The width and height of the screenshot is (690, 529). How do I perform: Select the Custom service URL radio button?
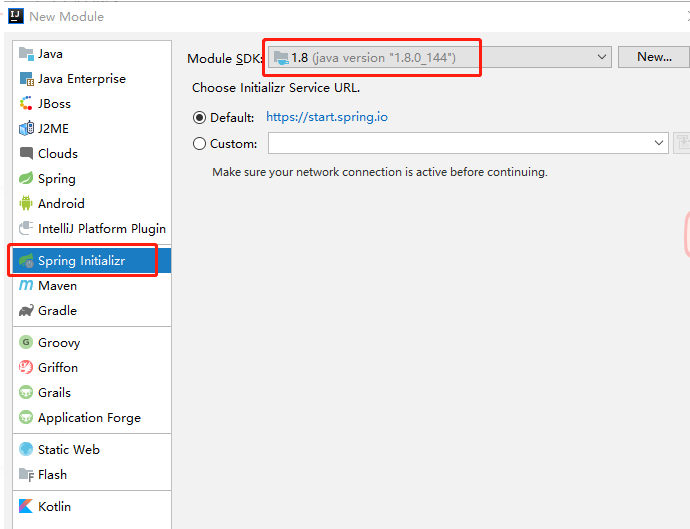(199, 143)
